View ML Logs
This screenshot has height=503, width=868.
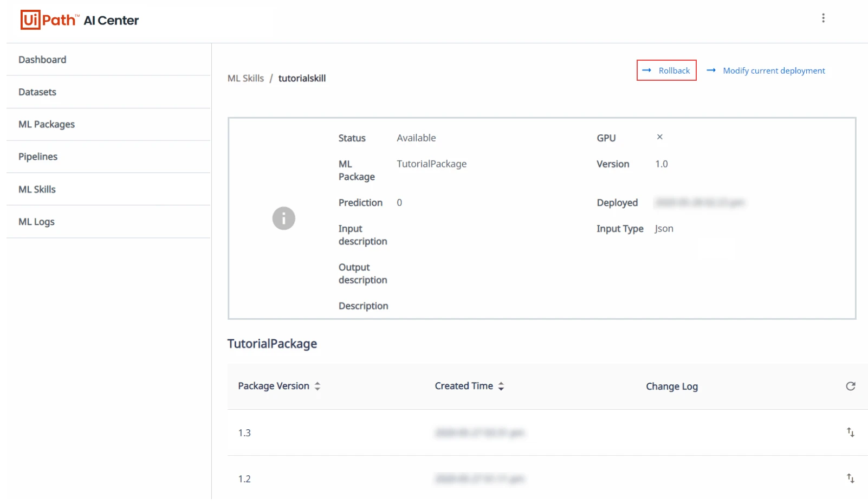(108, 222)
